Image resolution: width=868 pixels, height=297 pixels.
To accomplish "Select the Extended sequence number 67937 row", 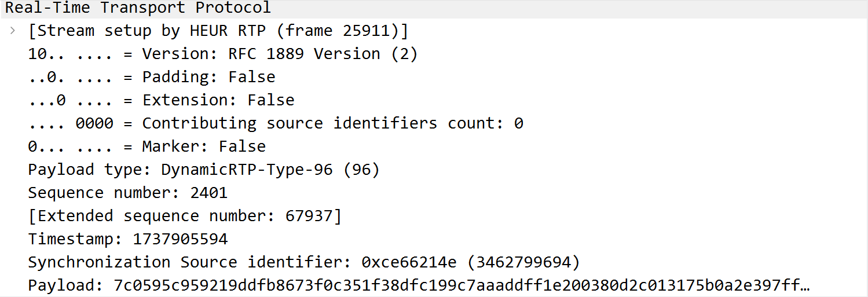I will pyautogui.click(x=434, y=215).
